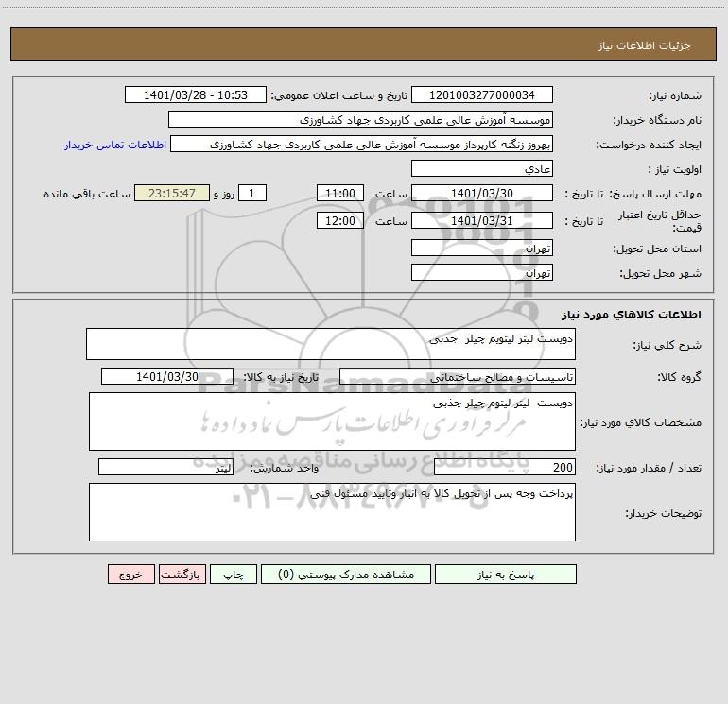This screenshot has width=728, height=704.
Task: Click goods specification text area
Action: pos(332,421)
